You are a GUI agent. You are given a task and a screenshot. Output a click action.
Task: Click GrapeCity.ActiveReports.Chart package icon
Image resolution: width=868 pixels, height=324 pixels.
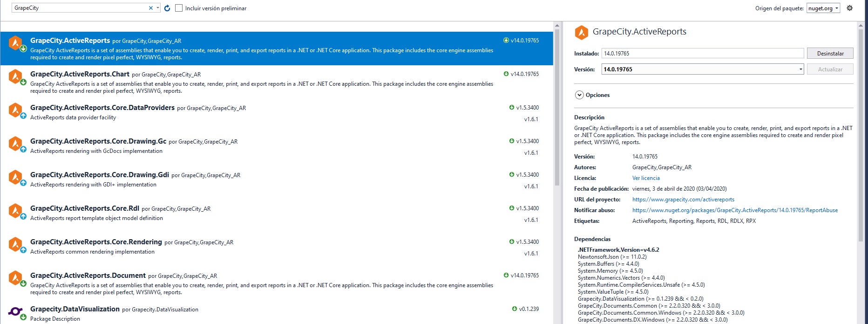coord(15,76)
